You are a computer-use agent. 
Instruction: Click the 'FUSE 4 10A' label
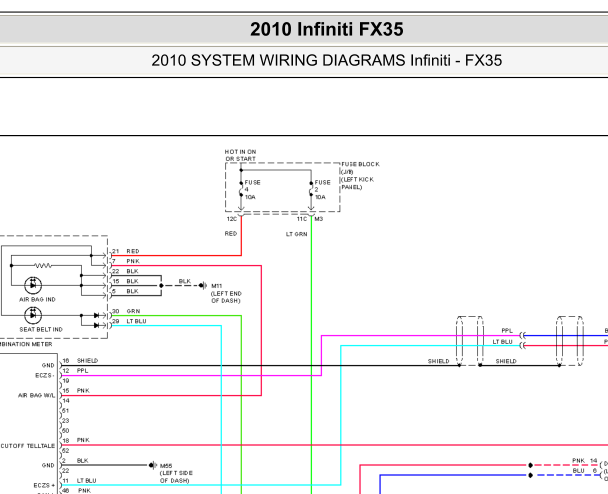coord(252,190)
